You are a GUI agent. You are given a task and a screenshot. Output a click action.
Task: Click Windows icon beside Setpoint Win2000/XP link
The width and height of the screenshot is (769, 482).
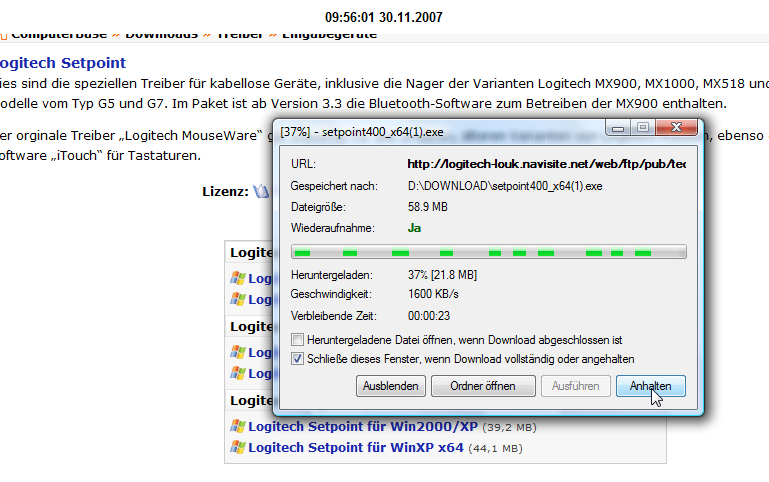click(238, 426)
